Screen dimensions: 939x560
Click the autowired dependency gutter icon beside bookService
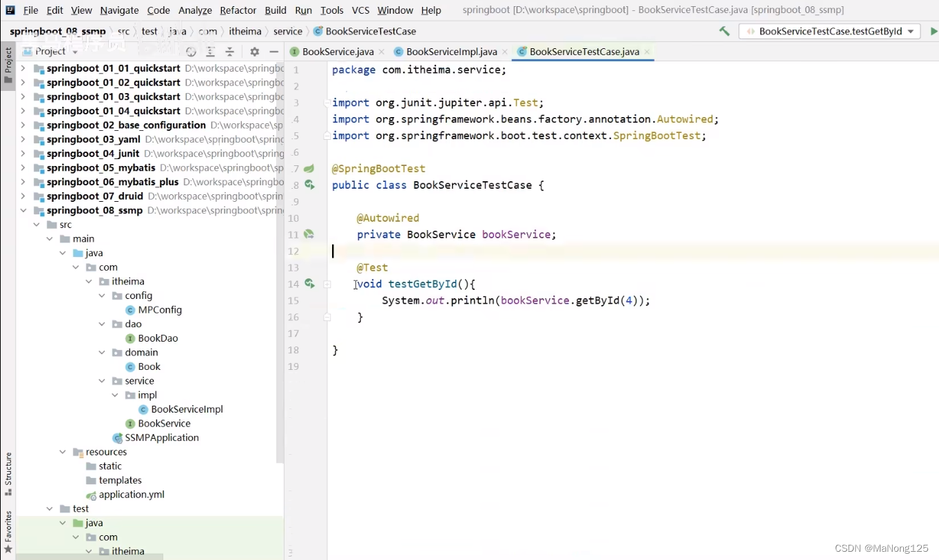(309, 234)
